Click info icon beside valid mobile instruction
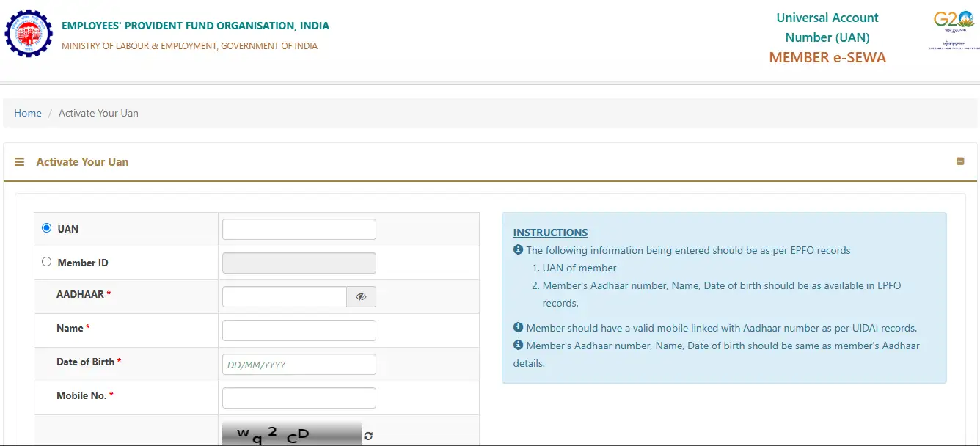This screenshot has height=446, width=980. coord(518,327)
